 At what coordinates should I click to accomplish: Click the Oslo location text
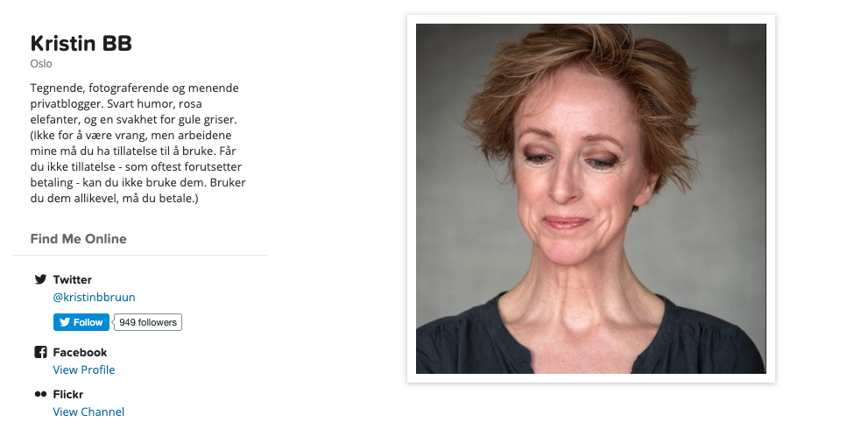tap(41, 64)
